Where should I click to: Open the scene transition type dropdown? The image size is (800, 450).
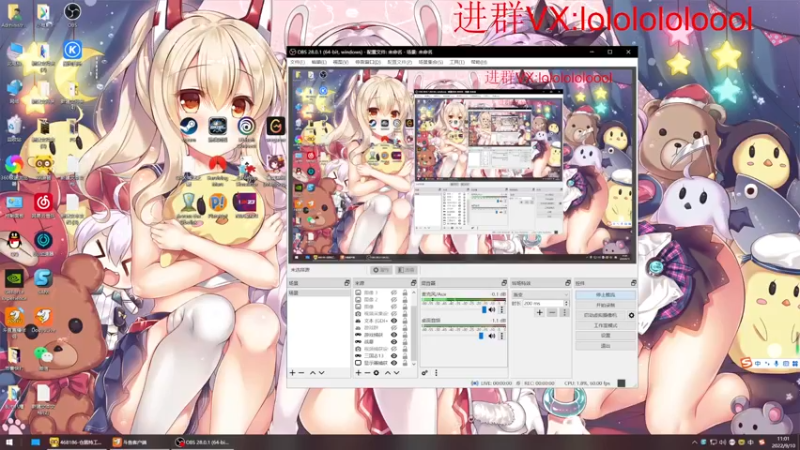pyautogui.click(x=541, y=295)
